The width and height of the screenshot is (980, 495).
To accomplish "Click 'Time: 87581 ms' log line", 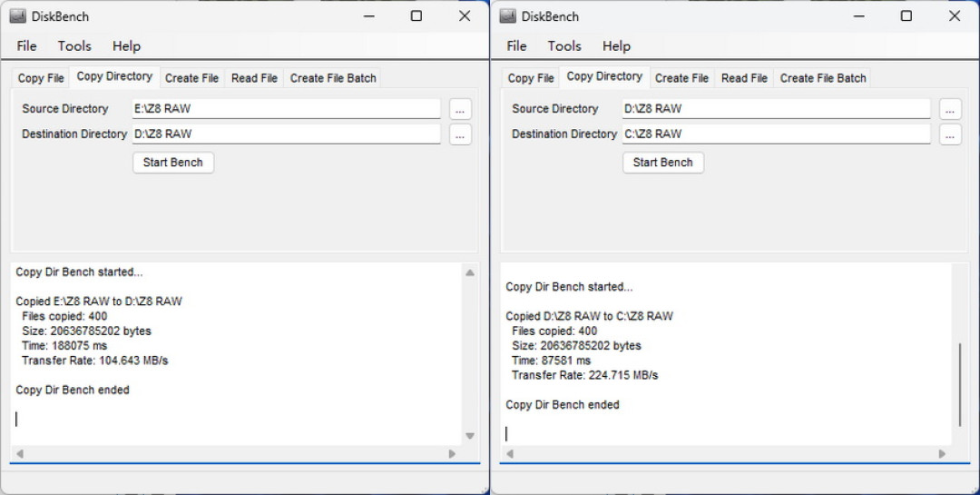I will 552,361.
